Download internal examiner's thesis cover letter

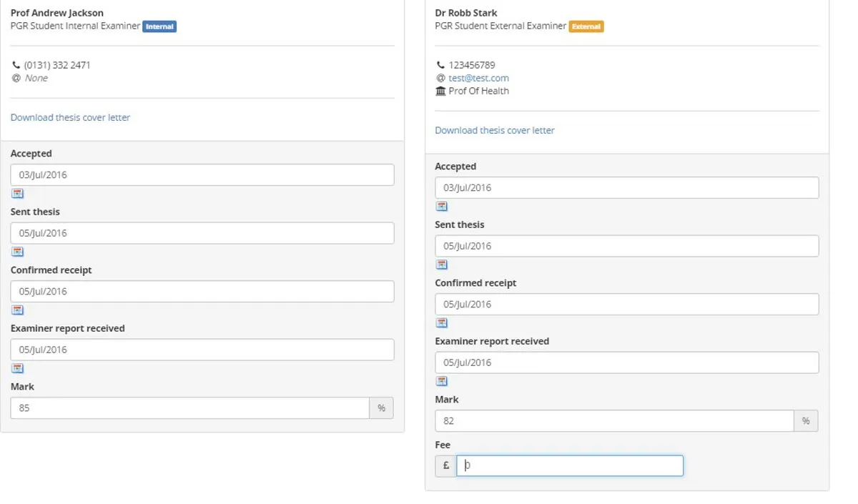[x=69, y=117]
